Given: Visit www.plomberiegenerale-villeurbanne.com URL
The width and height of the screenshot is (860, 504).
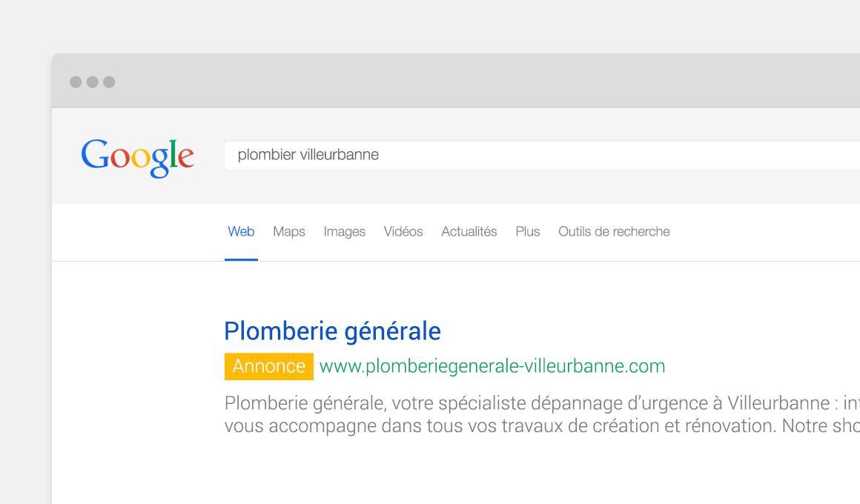Looking at the screenshot, I should click(x=492, y=366).
